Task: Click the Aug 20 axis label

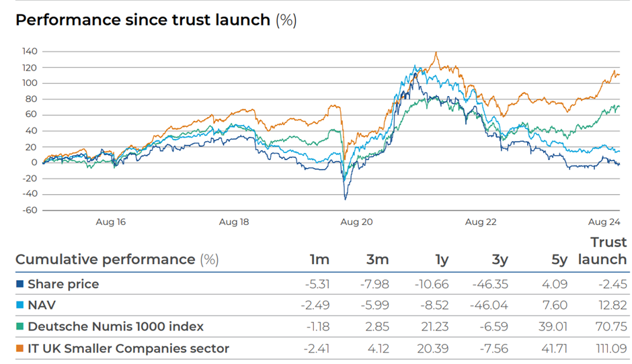Action: [356, 222]
